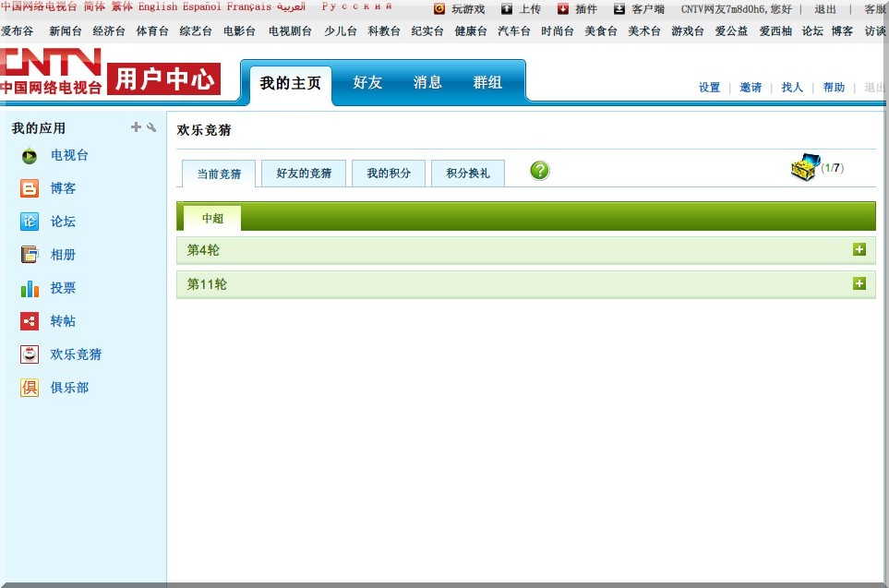
Task: Click the 帮助 help link
Action: [x=834, y=88]
